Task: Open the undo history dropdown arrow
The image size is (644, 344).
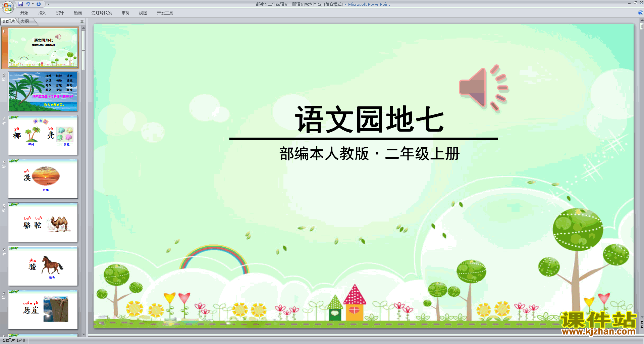Action: (x=33, y=4)
